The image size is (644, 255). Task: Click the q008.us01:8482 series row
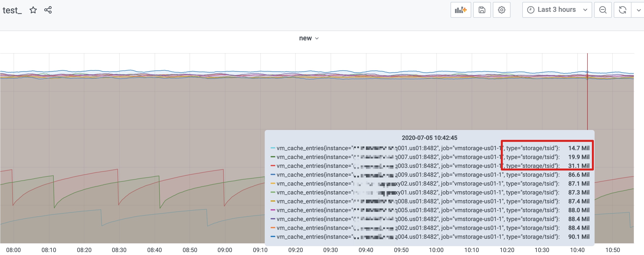[430, 201]
